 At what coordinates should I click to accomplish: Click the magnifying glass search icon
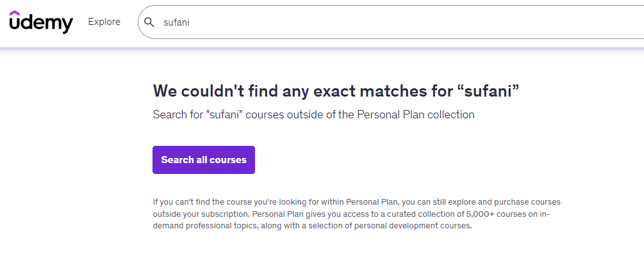(x=149, y=22)
